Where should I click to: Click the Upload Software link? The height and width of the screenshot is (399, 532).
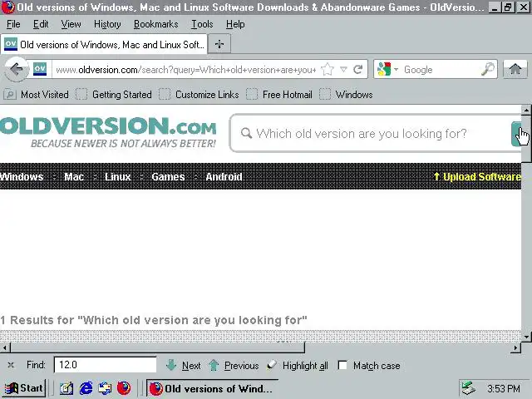coord(477,177)
